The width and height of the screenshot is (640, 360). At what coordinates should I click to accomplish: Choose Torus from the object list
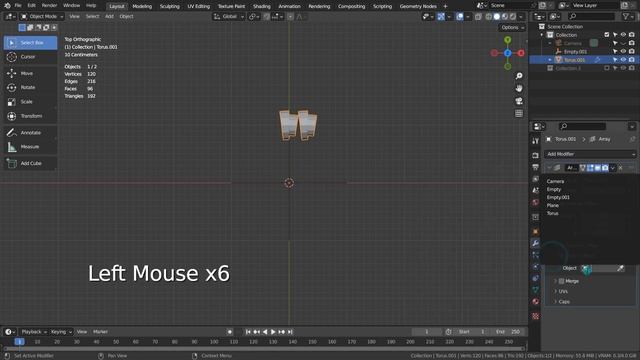552,213
